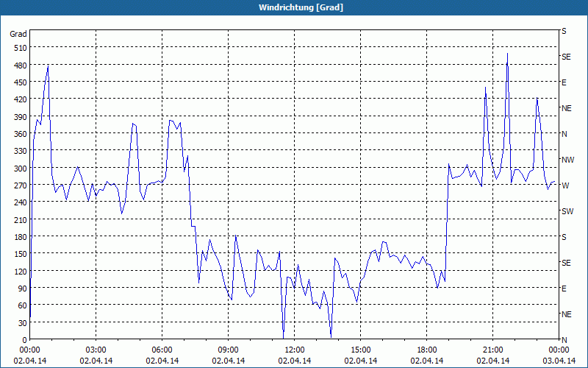Click the 120 y-axis label
This screenshot has width=588, height=368.
(x=21, y=271)
